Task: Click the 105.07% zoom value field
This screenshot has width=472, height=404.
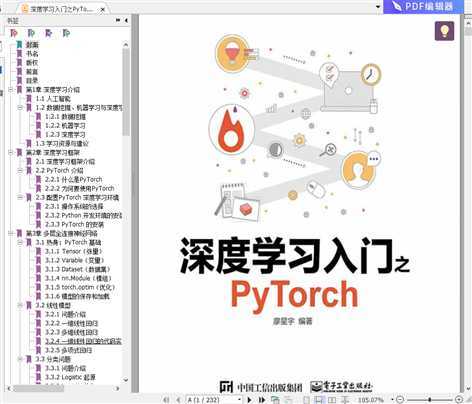Action: (370, 400)
